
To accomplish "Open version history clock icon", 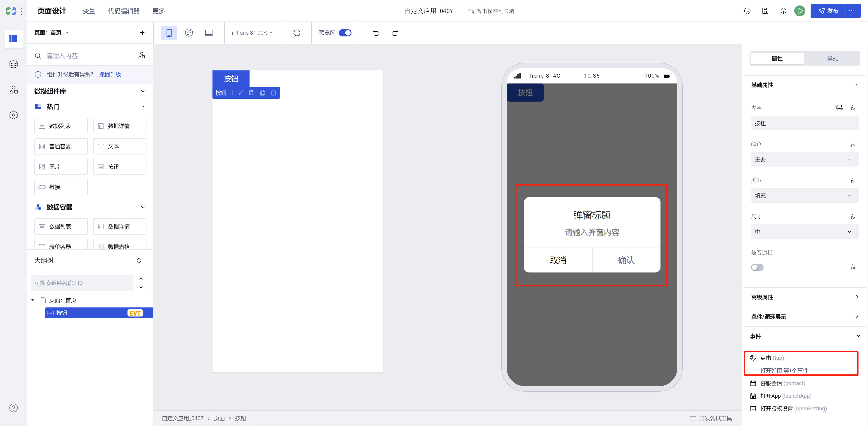I will click(747, 11).
